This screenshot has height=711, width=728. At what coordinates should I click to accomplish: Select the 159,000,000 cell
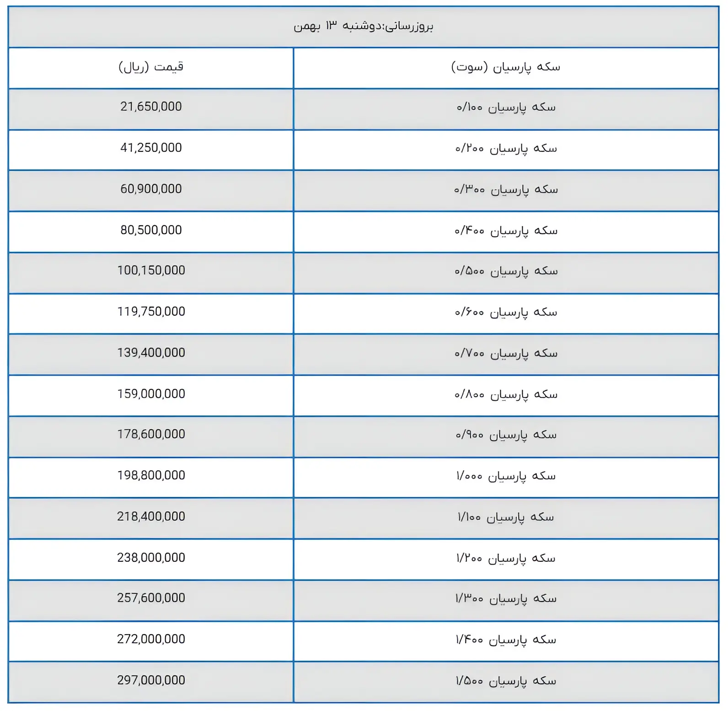(151, 394)
